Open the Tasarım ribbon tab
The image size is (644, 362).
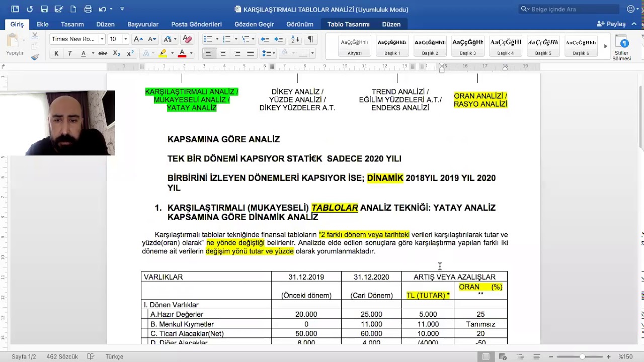(x=72, y=24)
